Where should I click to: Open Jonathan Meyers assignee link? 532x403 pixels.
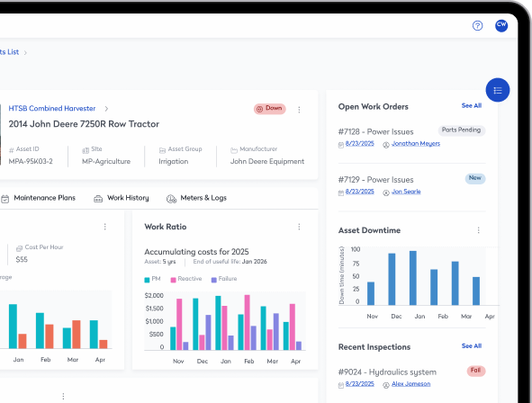pos(416,144)
